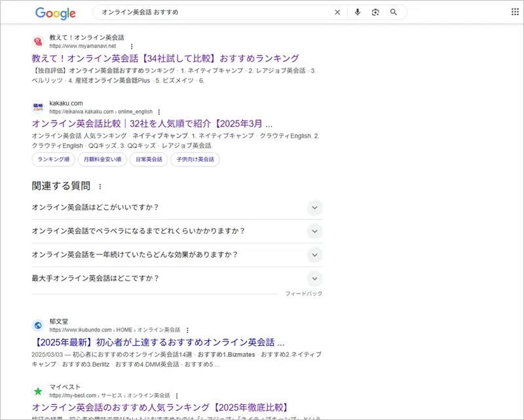
Task: Expand question about 一年続けていたら effects
Action: 314,255
